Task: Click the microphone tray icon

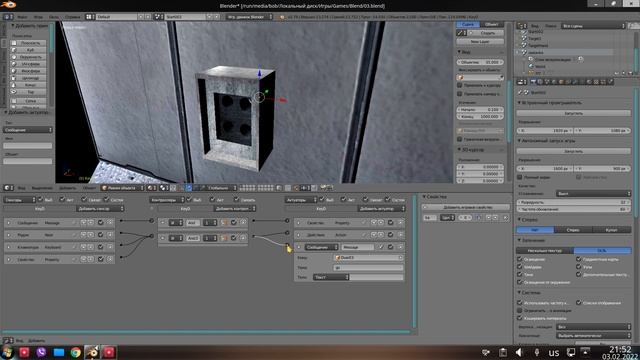Action: (537, 352)
